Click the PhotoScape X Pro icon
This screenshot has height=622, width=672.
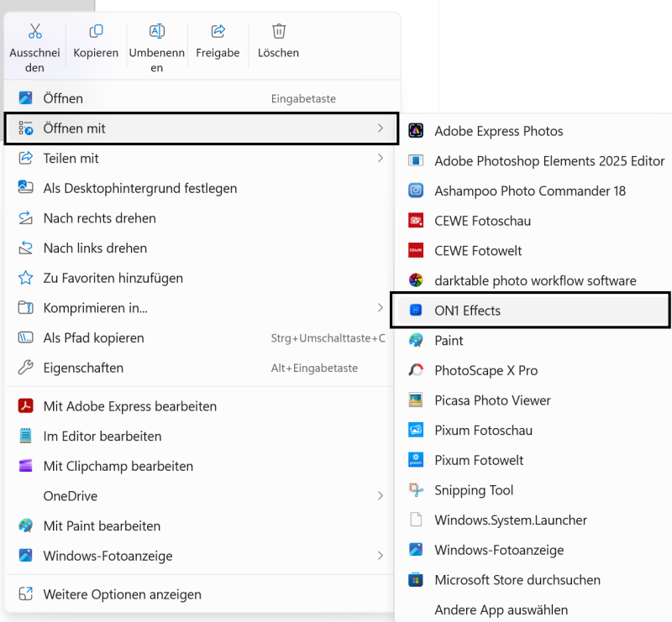coord(416,370)
